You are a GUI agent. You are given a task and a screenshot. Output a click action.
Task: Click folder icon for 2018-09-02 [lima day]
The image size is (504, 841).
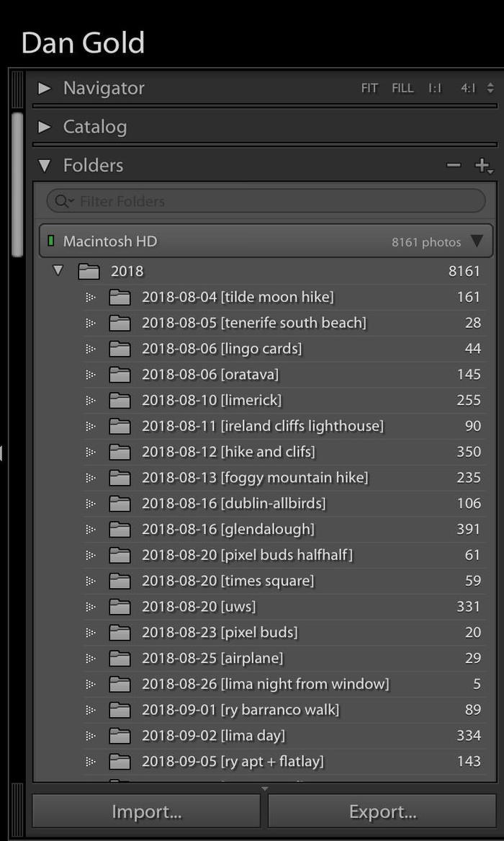120,736
